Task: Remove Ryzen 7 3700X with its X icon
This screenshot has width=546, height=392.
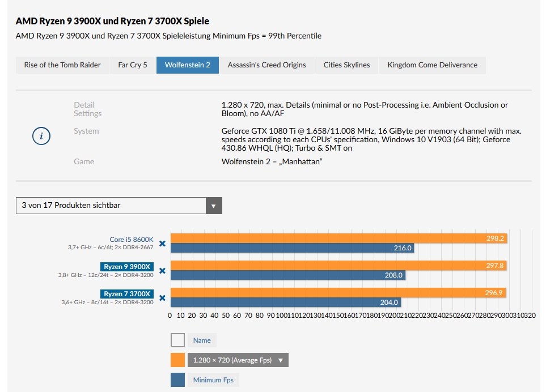Action: pos(162,298)
